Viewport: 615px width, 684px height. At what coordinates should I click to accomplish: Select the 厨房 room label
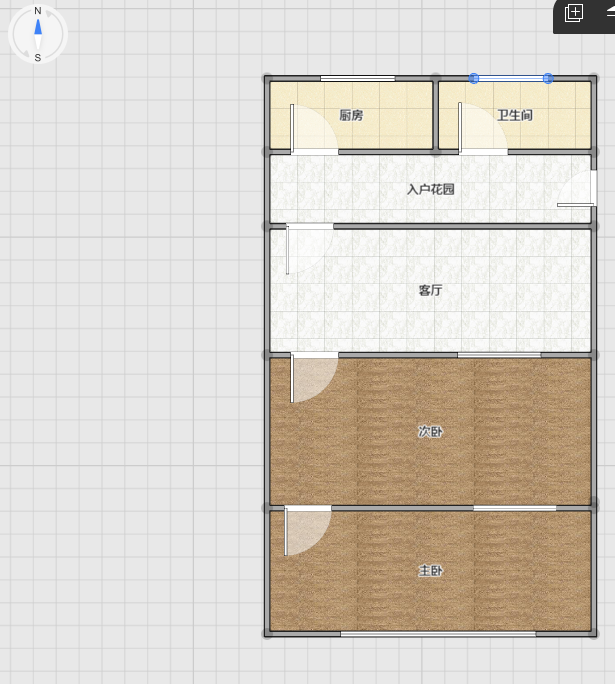coord(351,115)
